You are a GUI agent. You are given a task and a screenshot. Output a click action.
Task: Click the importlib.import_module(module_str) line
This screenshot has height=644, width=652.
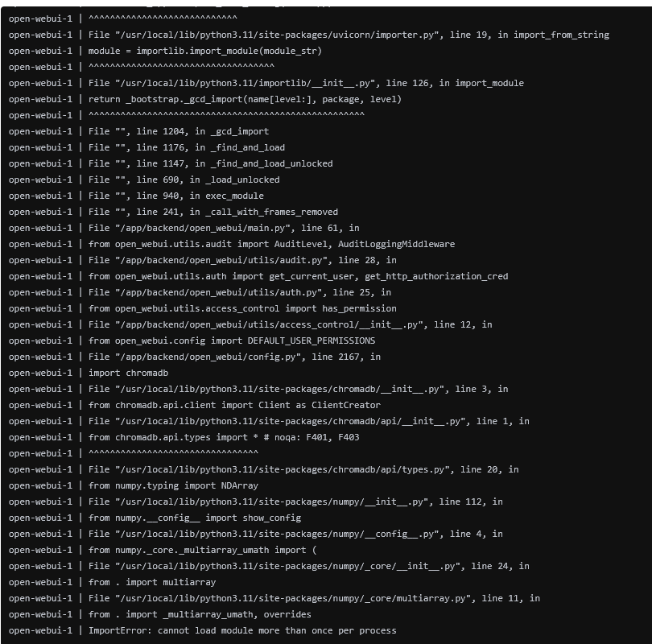point(204,51)
